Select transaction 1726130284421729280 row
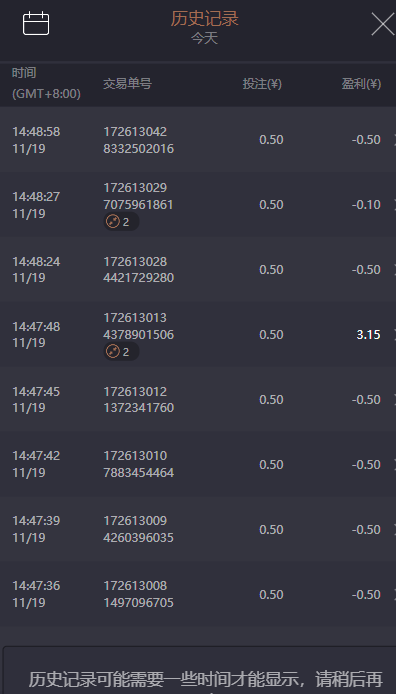The image size is (396, 694). click(x=198, y=270)
